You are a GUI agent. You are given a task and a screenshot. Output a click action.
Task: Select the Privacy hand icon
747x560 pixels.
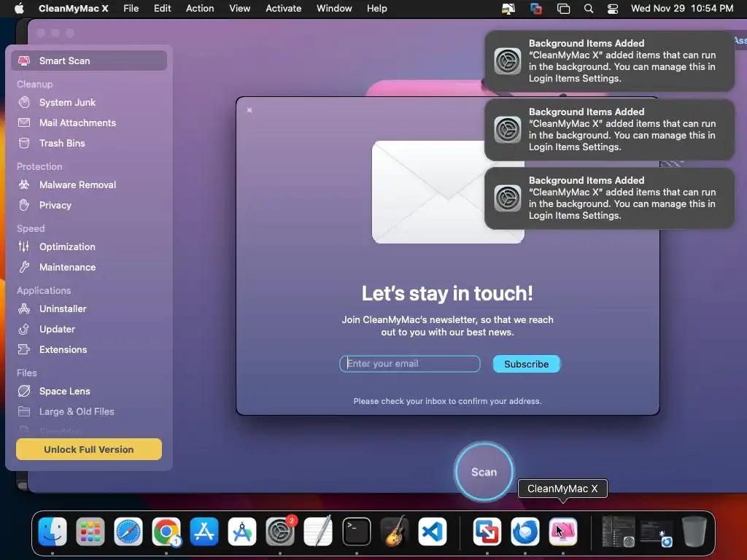(24, 205)
